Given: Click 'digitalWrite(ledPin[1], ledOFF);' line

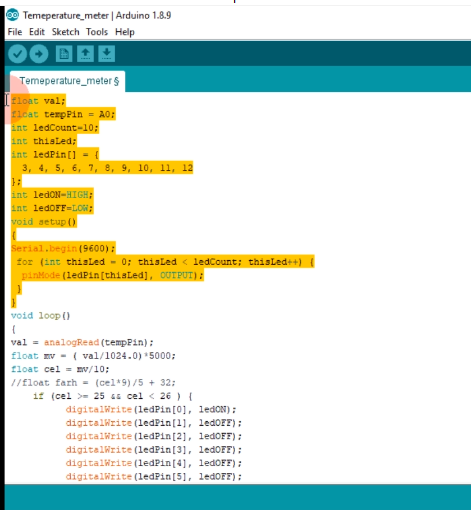Looking at the screenshot, I should point(154,423).
